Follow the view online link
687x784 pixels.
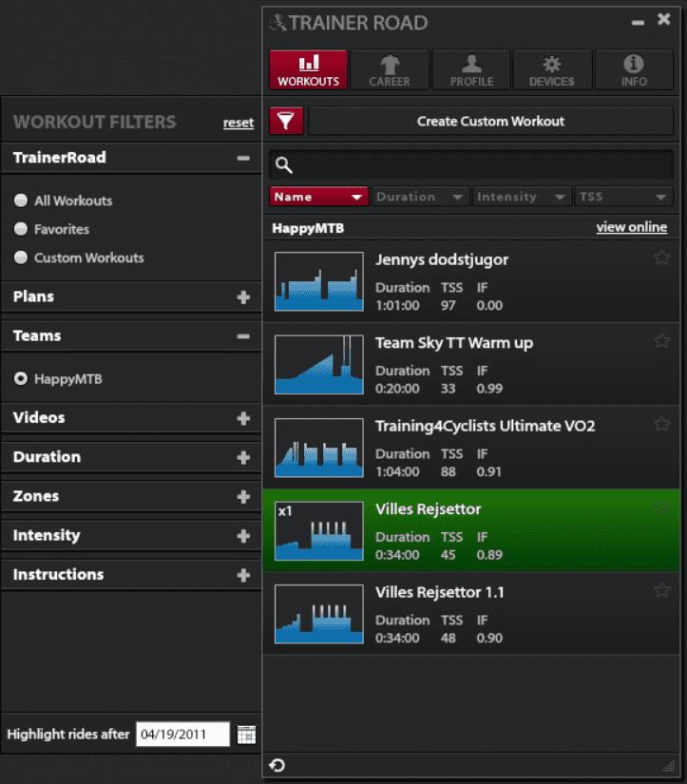(x=632, y=227)
